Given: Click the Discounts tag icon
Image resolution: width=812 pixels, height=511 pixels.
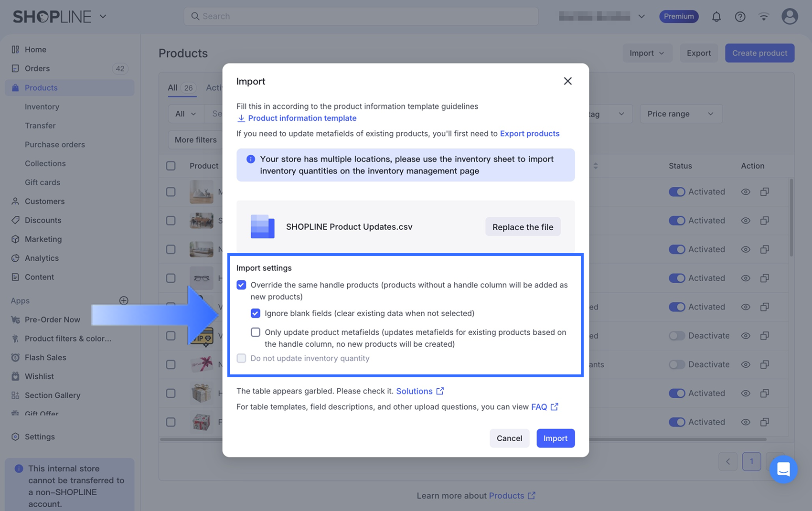Looking at the screenshot, I should pos(15,220).
